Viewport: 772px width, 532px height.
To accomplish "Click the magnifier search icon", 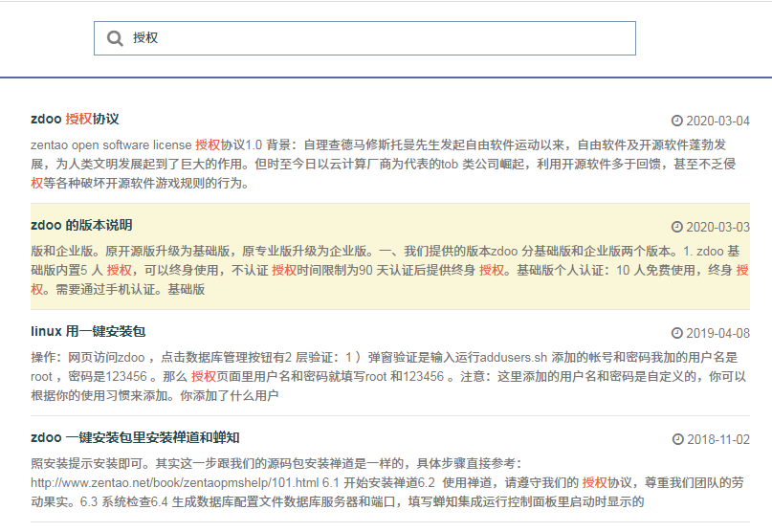I will pos(115,38).
